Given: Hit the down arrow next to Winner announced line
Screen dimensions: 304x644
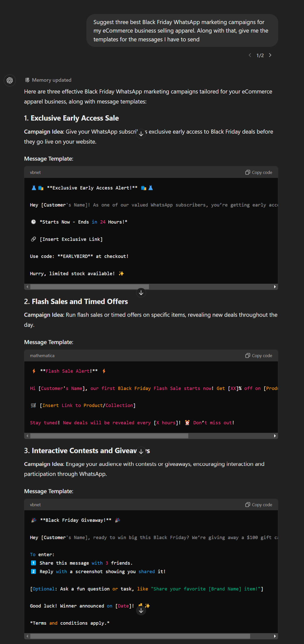Looking at the screenshot, I should click(x=141, y=611).
